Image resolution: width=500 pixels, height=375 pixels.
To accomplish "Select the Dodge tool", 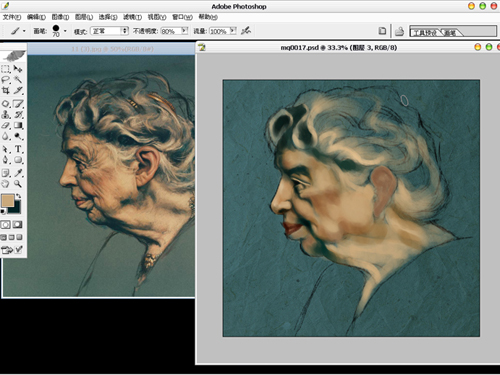I will (18, 136).
